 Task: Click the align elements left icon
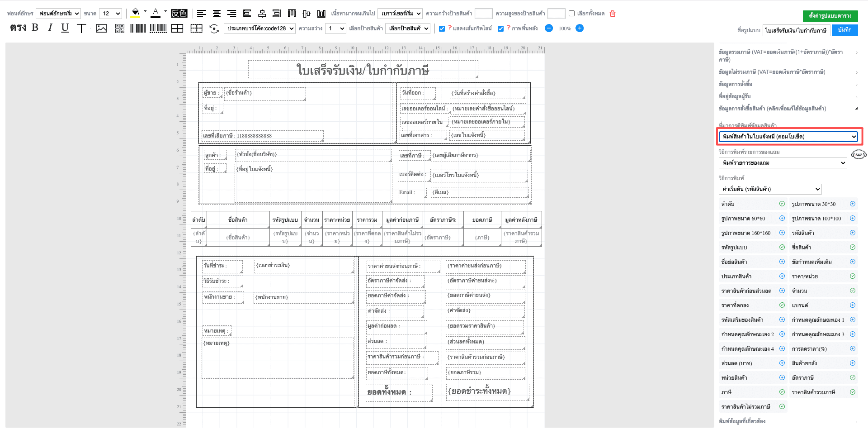pyautogui.click(x=247, y=14)
